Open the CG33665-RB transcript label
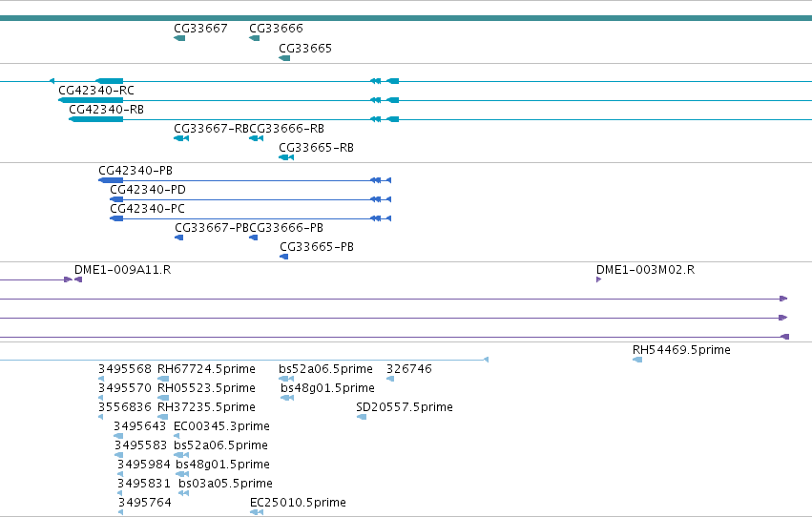Viewport: 812px width, 517px height. [x=316, y=148]
